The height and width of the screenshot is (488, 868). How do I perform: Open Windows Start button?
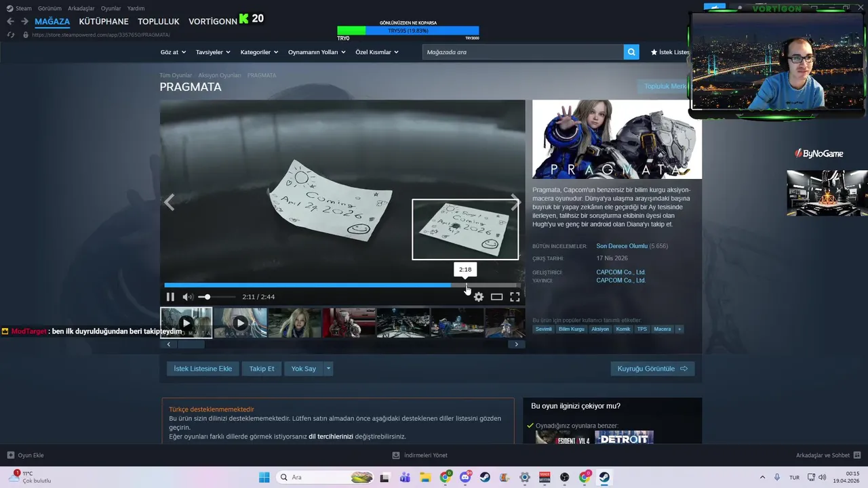[264, 477]
